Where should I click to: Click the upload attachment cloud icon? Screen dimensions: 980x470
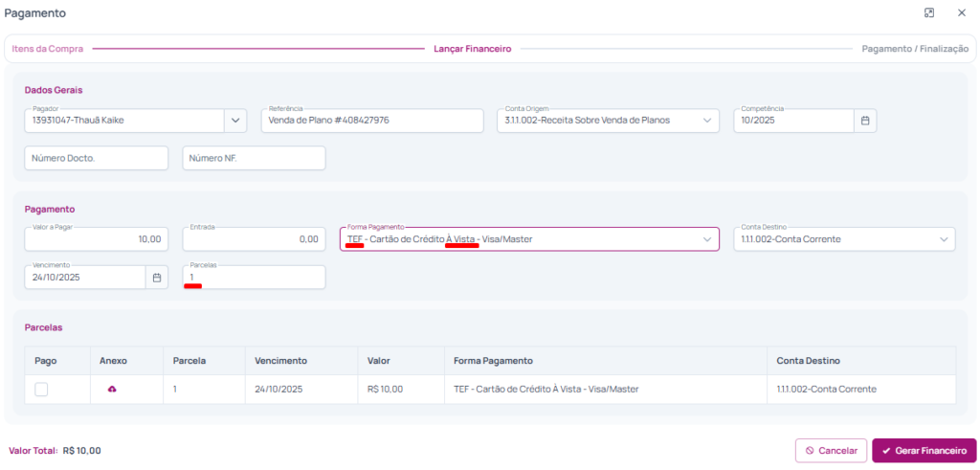(112, 390)
